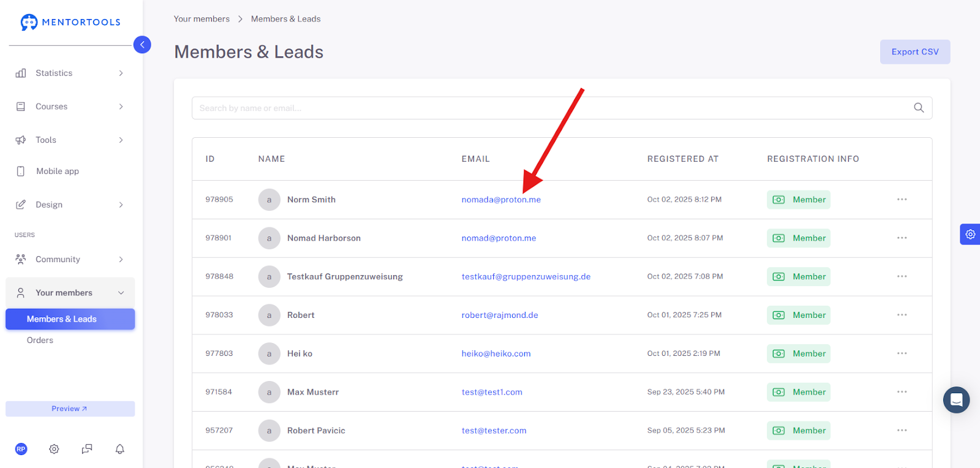Open Courses in the sidebar
Viewport: 980px width, 468px height.
(x=51, y=107)
